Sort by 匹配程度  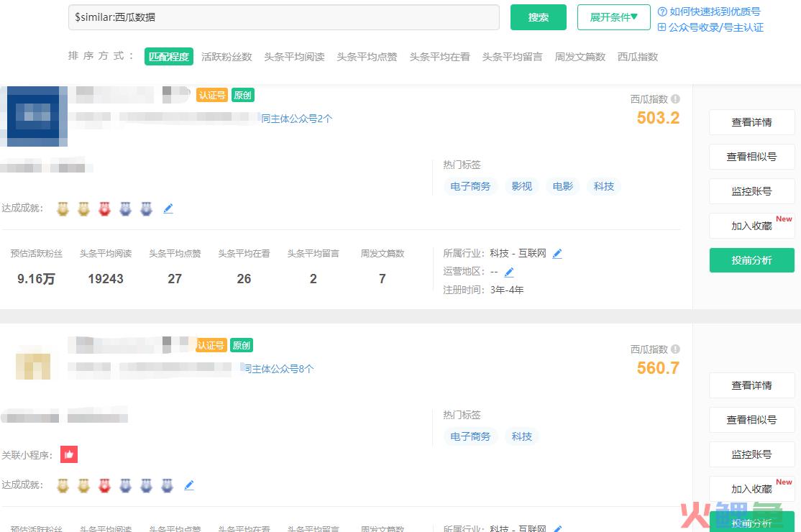click(x=168, y=57)
